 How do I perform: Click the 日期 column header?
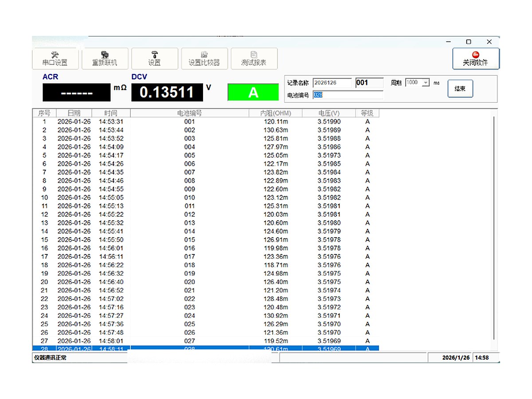74,113
